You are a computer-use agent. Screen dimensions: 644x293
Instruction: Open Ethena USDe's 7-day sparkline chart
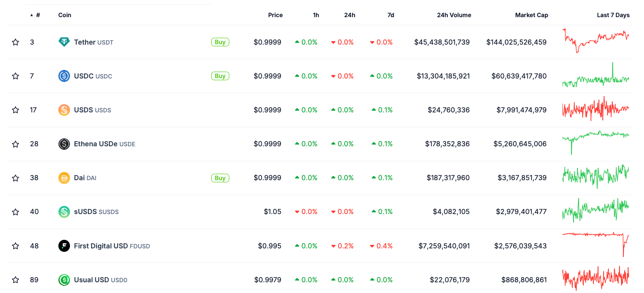(x=595, y=142)
